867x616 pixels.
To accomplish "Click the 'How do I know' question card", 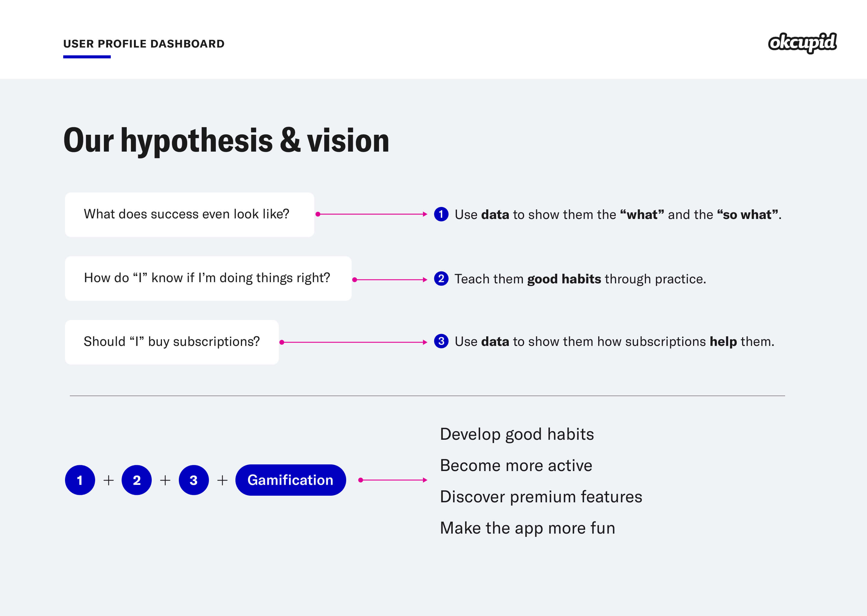I will pos(208,279).
